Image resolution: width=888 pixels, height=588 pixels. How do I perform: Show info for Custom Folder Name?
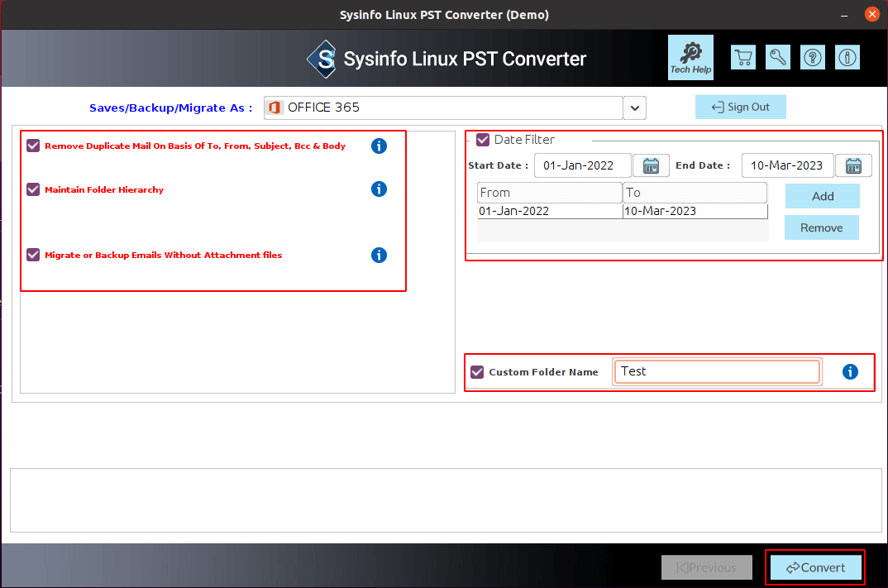click(850, 371)
